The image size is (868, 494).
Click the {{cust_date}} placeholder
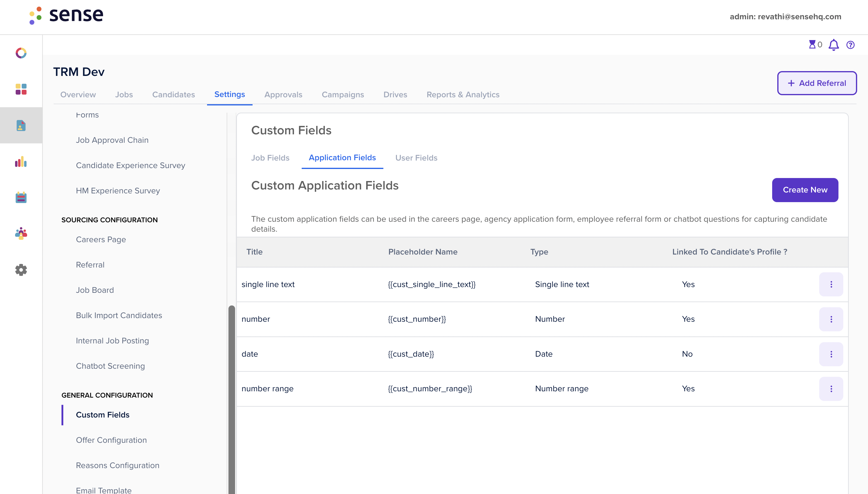pyautogui.click(x=411, y=354)
